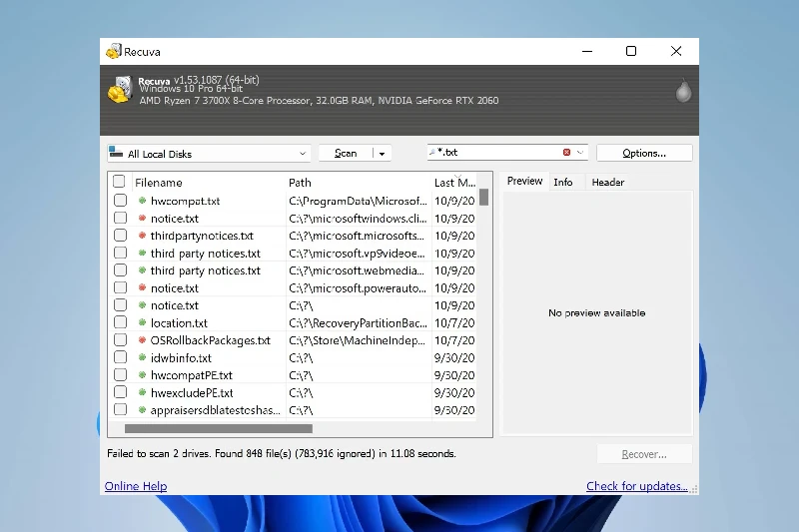Viewport: 799px width, 532px height.
Task: Check the box for hwcompat.txt
Action: [x=120, y=200]
